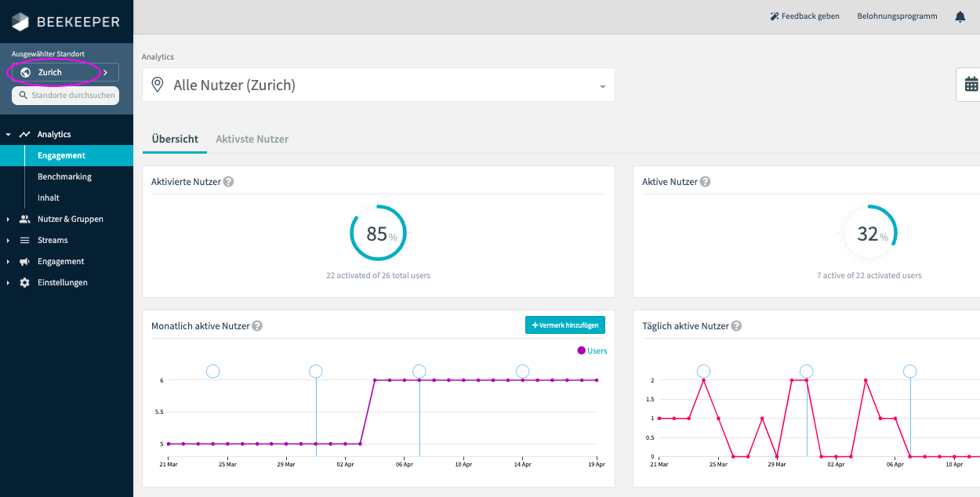Viewport: 980px width, 497px height.
Task: Click the calendar date picker icon
Action: tap(971, 85)
